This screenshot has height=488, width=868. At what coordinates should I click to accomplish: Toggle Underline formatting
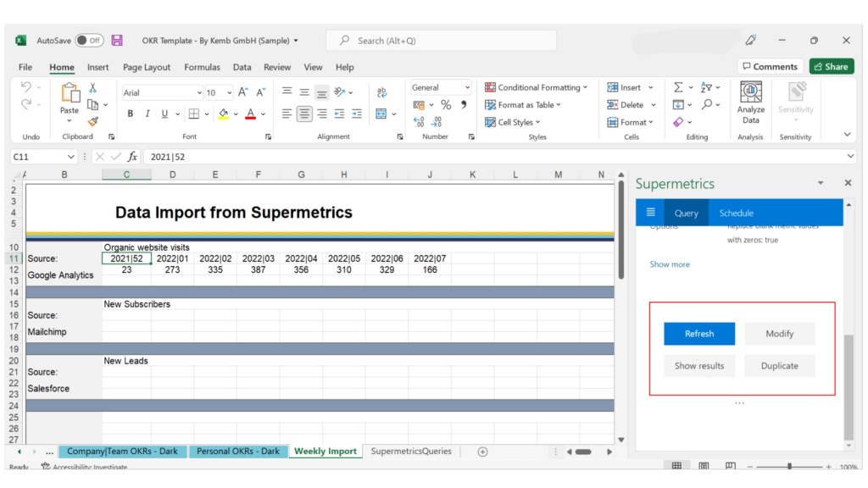click(x=164, y=114)
